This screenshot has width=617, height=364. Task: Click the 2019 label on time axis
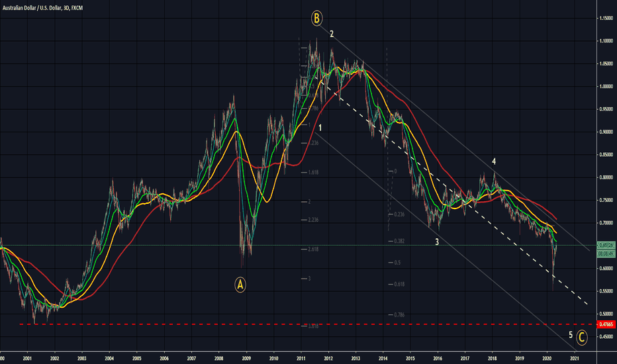(520, 359)
